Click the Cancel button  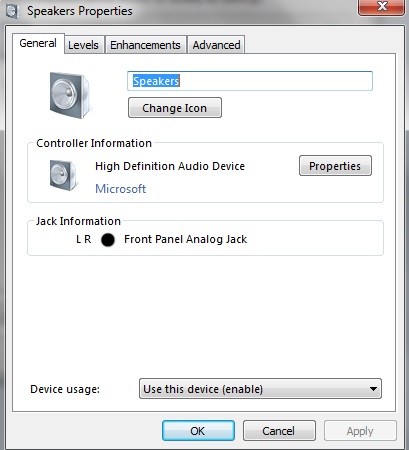[279, 431]
